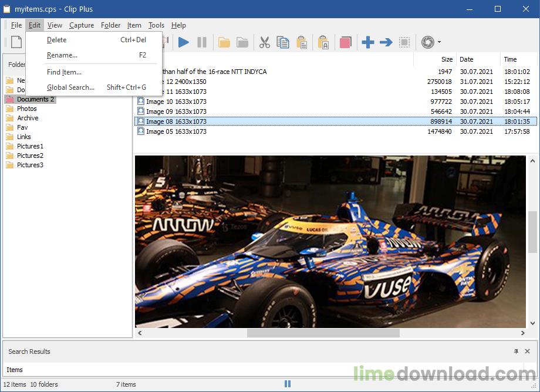540x392 pixels.
Task: Click the preview vertical scrollbar thumb
Action: coord(532,232)
